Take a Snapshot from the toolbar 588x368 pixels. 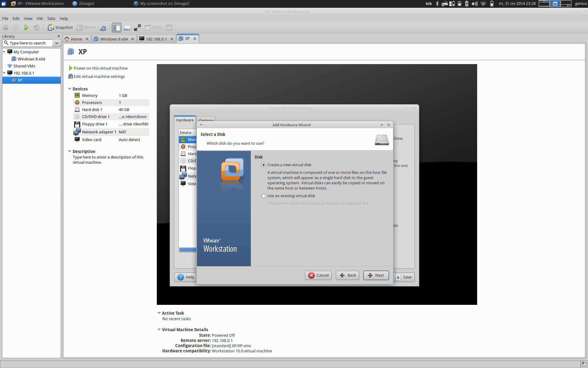pyautogui.click(x=60, y=28)
